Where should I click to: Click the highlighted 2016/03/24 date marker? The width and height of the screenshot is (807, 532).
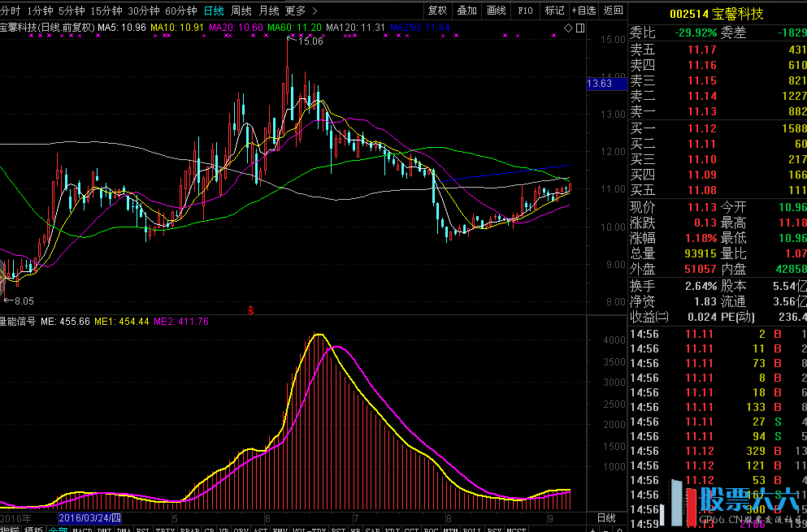[x=89, y=517]
